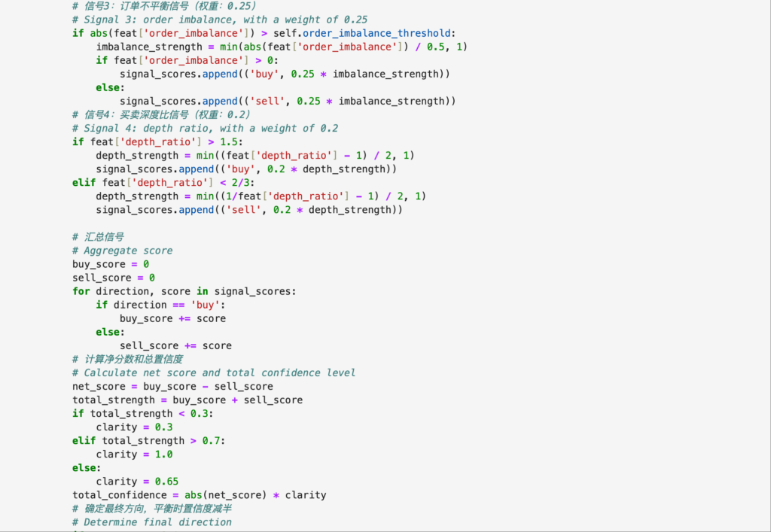The image size is (771, 532).
Task: Click the 'Signal 3: order imbalance' comment line
Action: tap(220, 20)
